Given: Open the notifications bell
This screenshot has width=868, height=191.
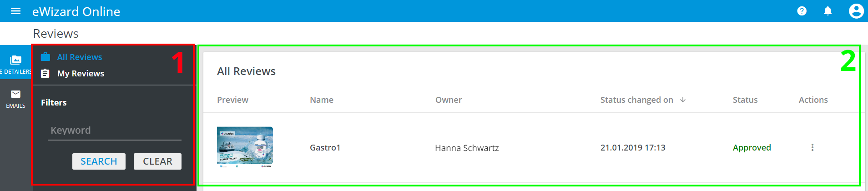Looking at the screenshot, I should tap(828, 11).
